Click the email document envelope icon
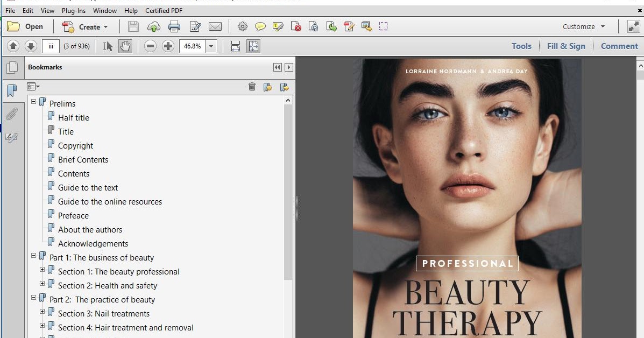The height and width of the screenshot is (338, 644). [215, 26]
